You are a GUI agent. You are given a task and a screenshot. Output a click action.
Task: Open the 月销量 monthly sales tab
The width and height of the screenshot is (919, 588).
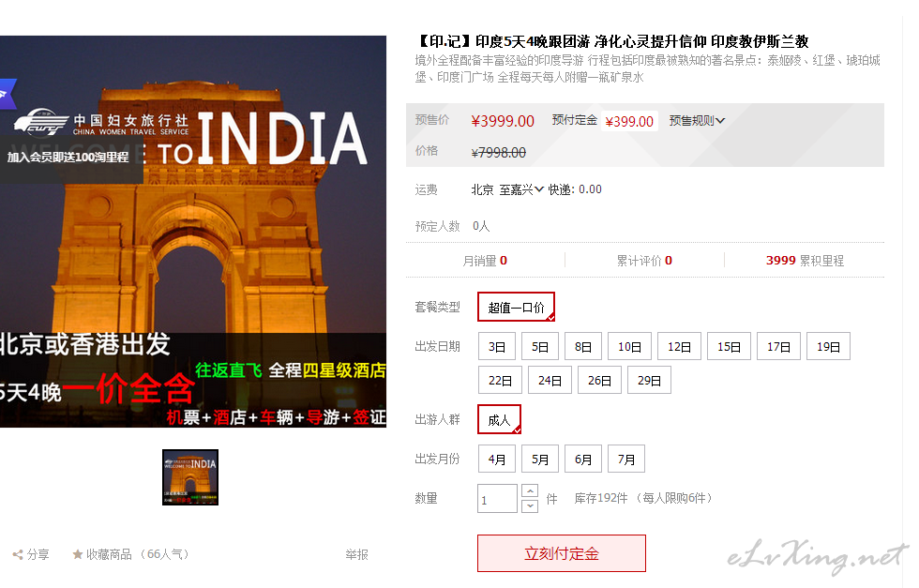tap(485, 261)
